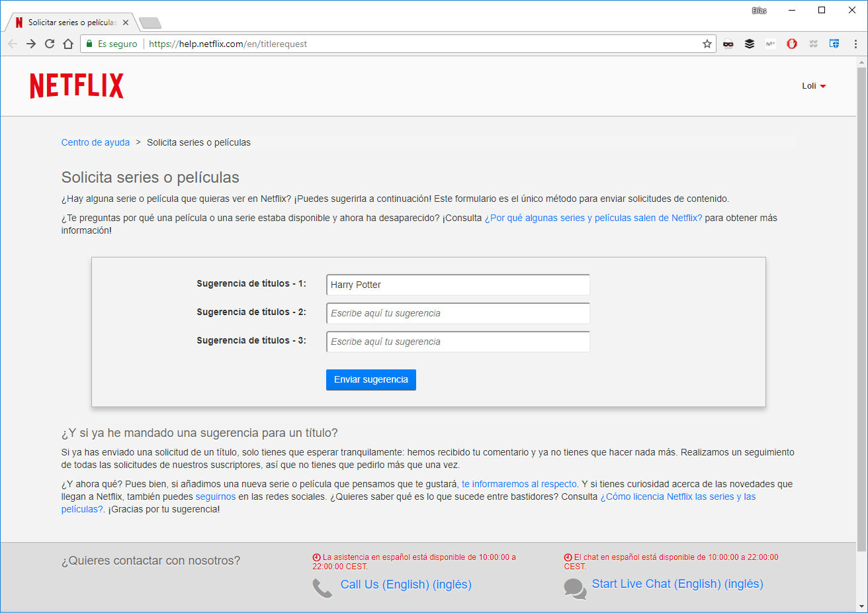Click the stacked-layers extension icon
Screen dimensions: 868x613
coord(750,44)
